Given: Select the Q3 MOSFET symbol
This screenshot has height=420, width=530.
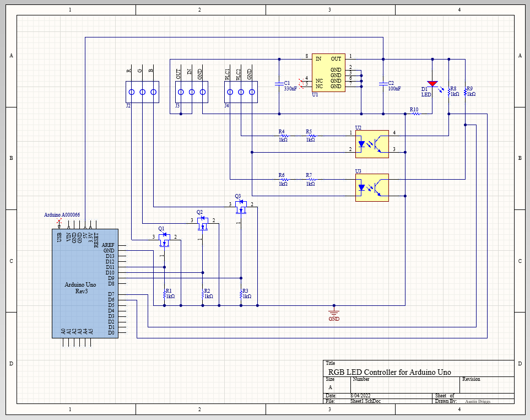Looking at the screenshot, I should click(x=241, y=207).
